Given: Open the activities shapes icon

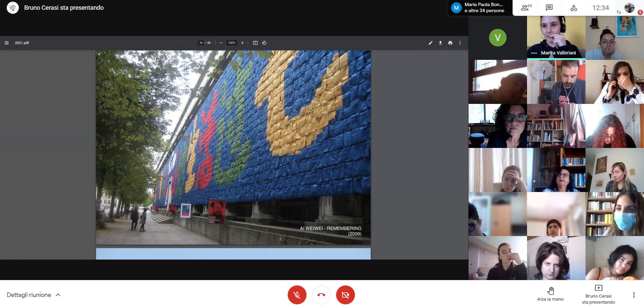Looking at the screenshot, I should (x=574, y=8).
